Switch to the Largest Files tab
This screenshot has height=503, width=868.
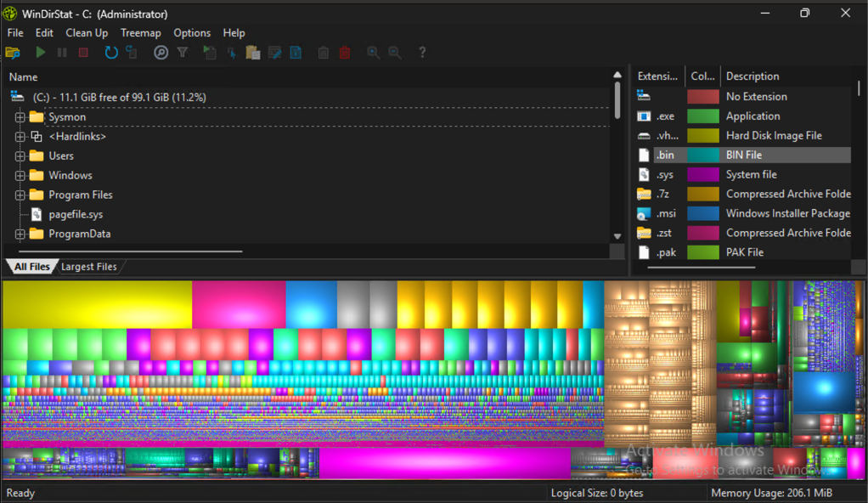pos(89,267)
